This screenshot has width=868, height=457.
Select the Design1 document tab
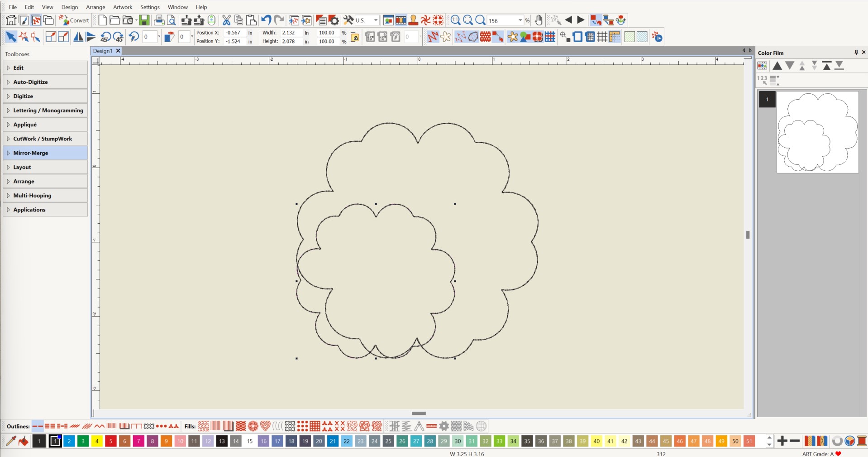(103, 51)
